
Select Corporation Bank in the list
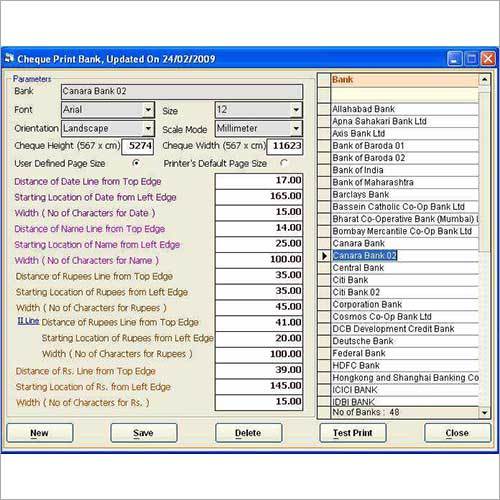pyautogui.click(x=405, y=305)
